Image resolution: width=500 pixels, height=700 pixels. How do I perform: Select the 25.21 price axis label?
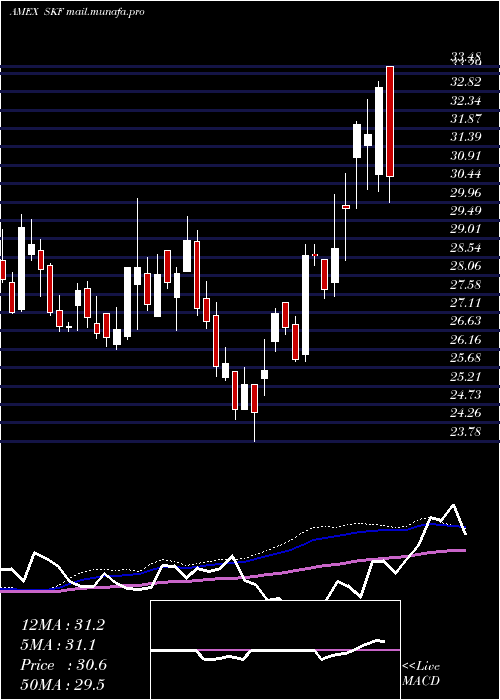click(x=466, y=376)
